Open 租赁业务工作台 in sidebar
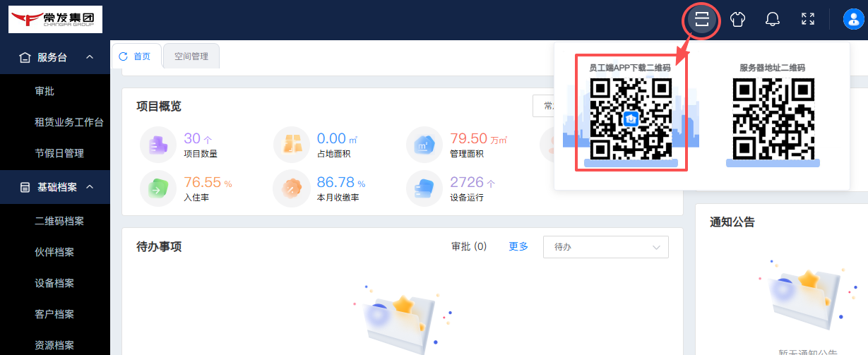This screenshot has height=355, width=868. pyautogui.click(x=69, y=122)
